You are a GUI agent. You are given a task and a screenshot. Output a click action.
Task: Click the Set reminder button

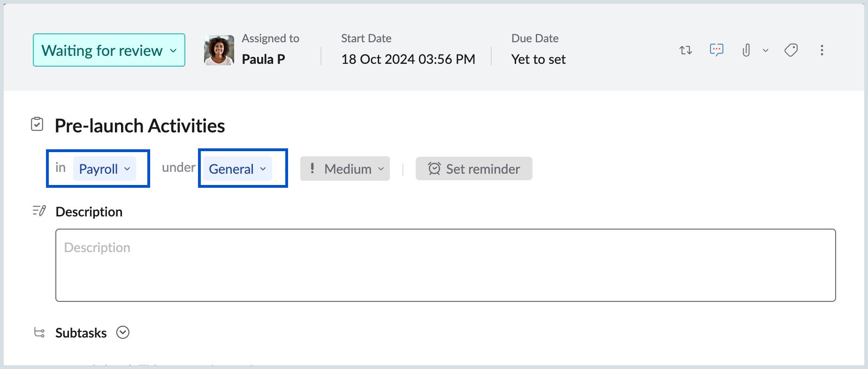474,169
